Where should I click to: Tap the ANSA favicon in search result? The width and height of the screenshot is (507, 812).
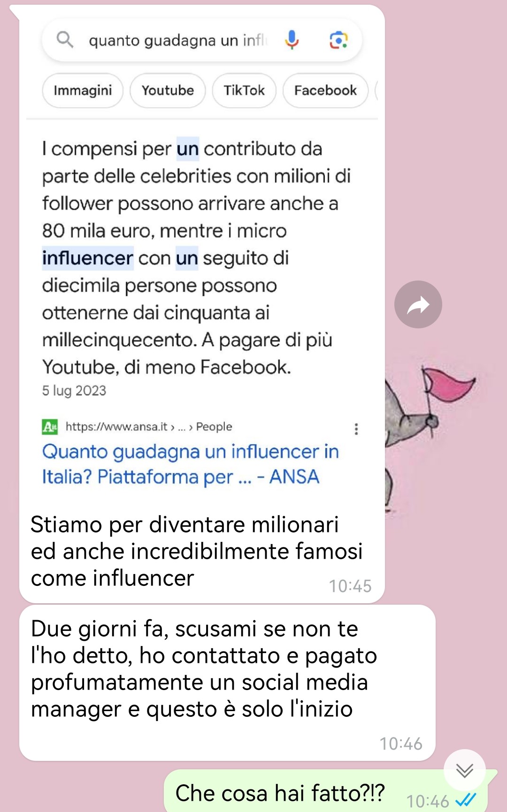50,427
